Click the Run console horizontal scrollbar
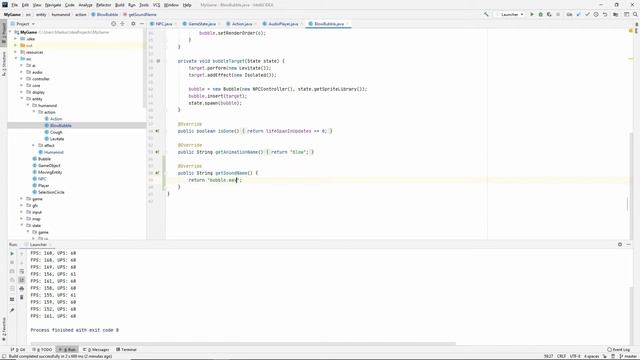640x360 pixels. (243, 344)
